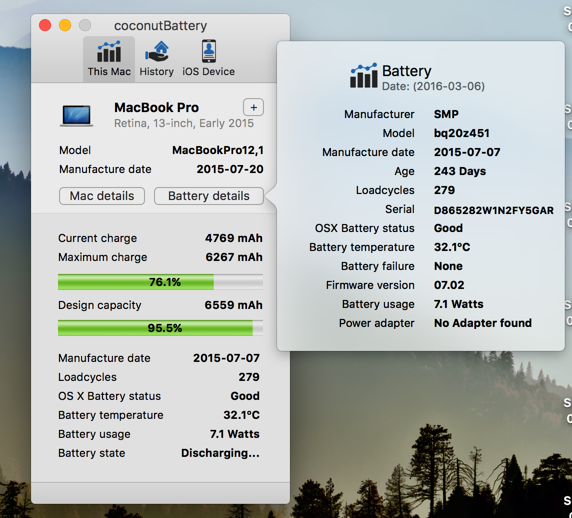Click the MacBook Pro heading text

click(156, 108)
